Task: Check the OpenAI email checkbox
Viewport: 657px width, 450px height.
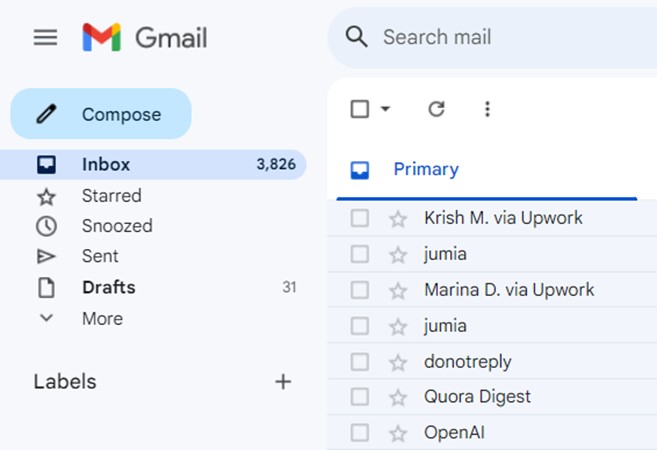Action: [x=360, y=433]
